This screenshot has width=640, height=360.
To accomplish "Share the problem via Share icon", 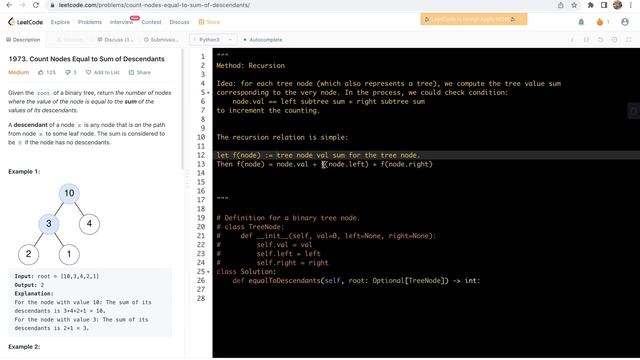I will 140,72.
